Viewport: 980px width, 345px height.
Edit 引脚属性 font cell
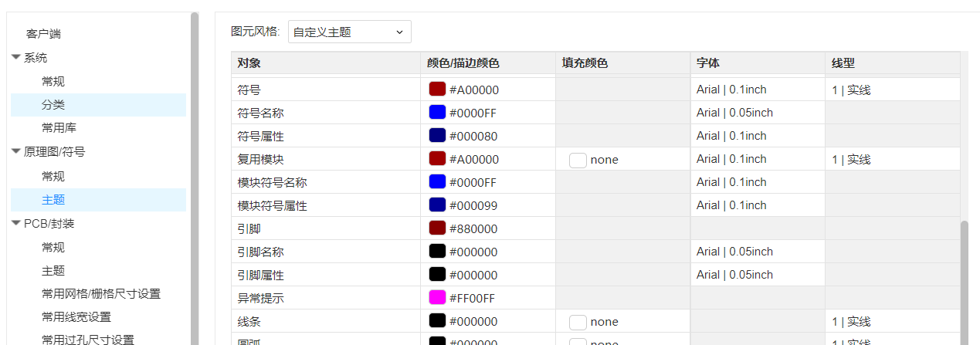coord(758,275)
